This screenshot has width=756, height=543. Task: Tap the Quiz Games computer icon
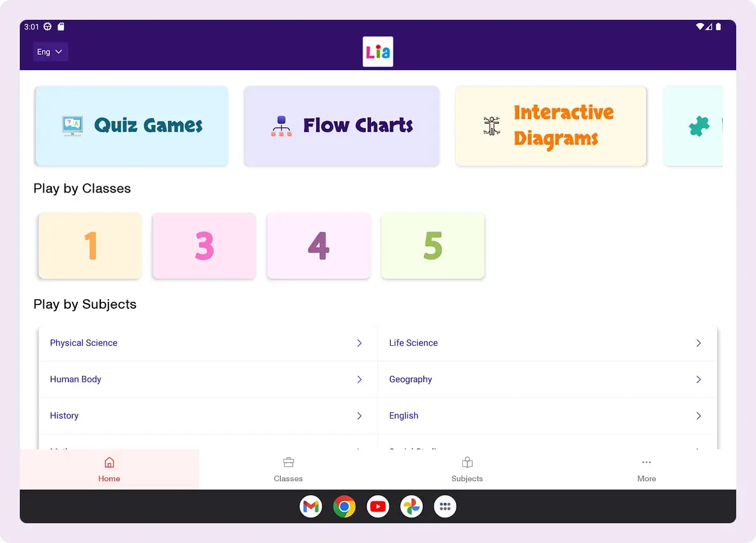[72, 126]
